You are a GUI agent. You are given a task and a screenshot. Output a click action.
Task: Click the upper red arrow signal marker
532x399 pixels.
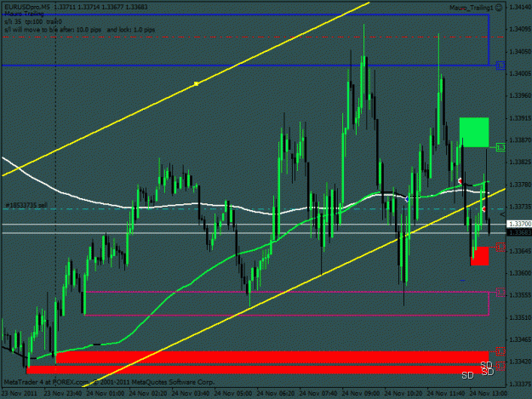tap(460, 180)
